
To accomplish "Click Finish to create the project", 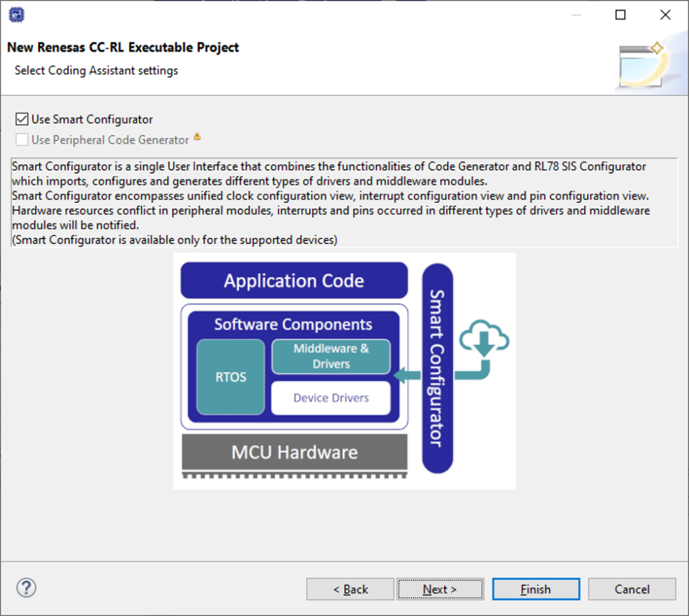I will tap(536, 589).
